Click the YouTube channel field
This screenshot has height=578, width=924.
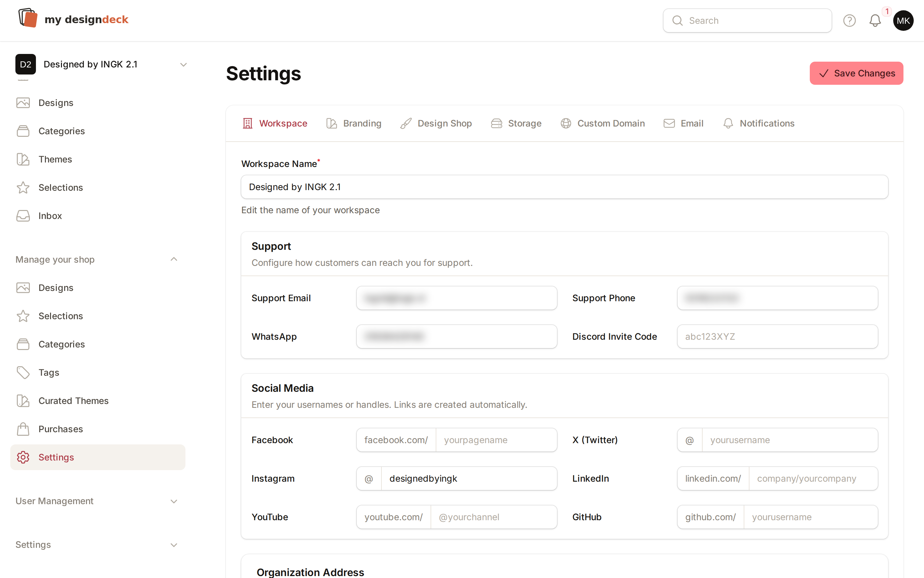click(x=494, y=517)
